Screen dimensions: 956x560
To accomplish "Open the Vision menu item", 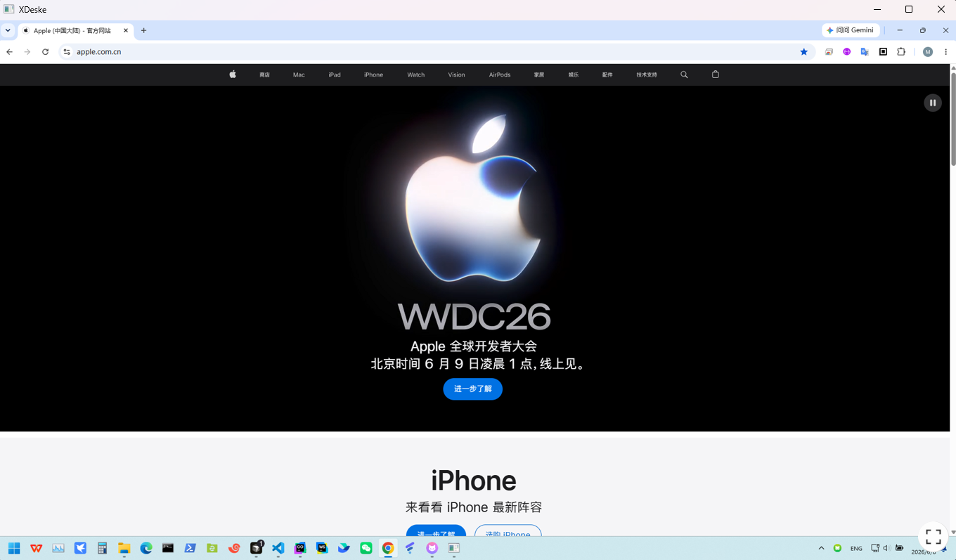I will click(456, 74).
